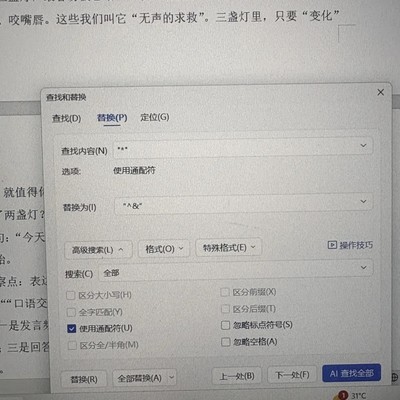Switch to the 查找(D) tab
Image resolution: width=400 pixels, height=400 pixels.
[66, 118]
